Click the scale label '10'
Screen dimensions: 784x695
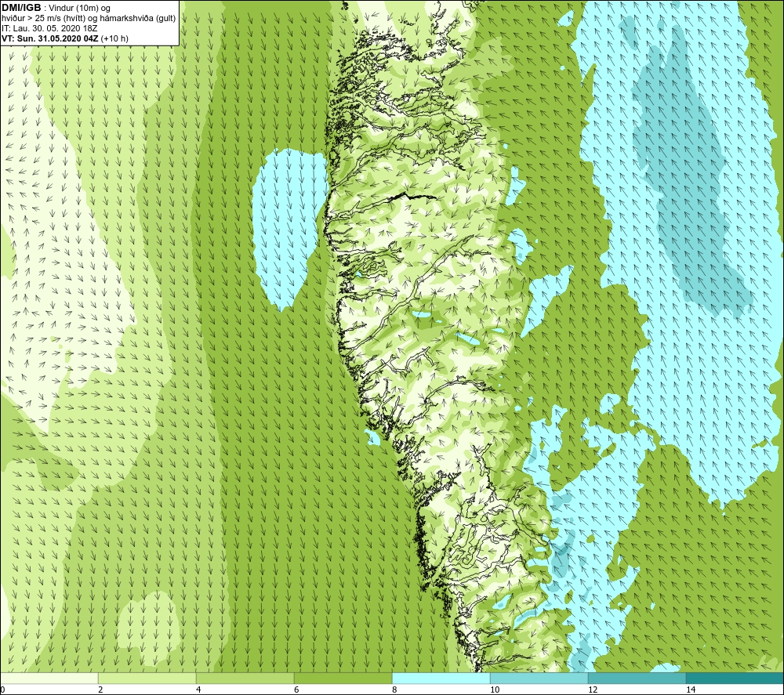pos(495,690)
